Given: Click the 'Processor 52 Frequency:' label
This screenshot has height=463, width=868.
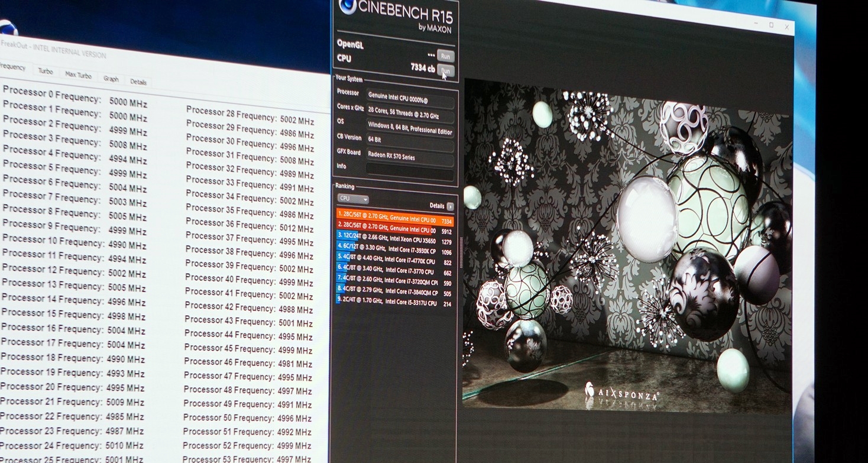Looking at the screenshot, I should coord(228,445).
